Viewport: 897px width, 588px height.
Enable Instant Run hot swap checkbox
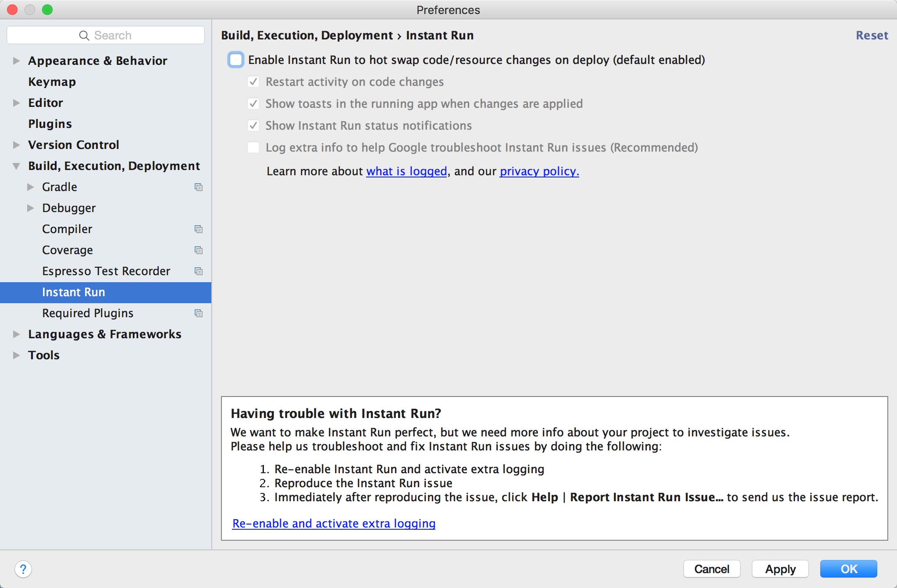[236, 60]
